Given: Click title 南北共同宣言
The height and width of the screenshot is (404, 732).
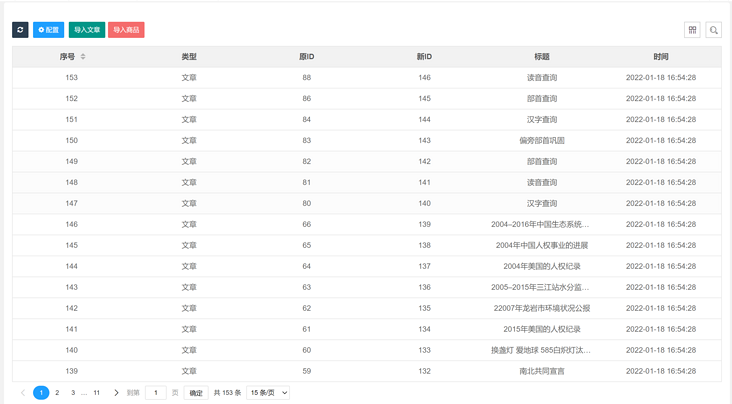Looking at the screenshot, I should (x=542, y=371).
